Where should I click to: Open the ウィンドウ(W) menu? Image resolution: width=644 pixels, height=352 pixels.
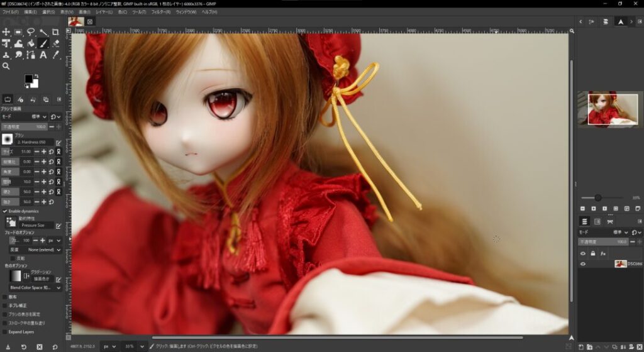click(x=186, y=12)
